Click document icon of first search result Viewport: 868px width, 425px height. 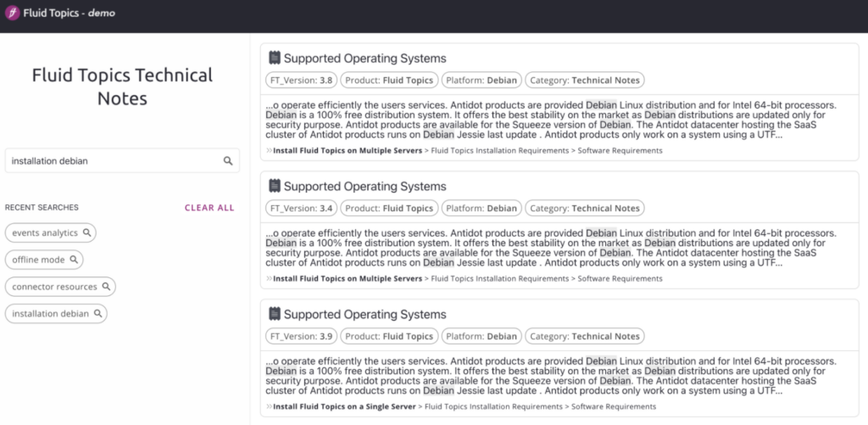275,58
